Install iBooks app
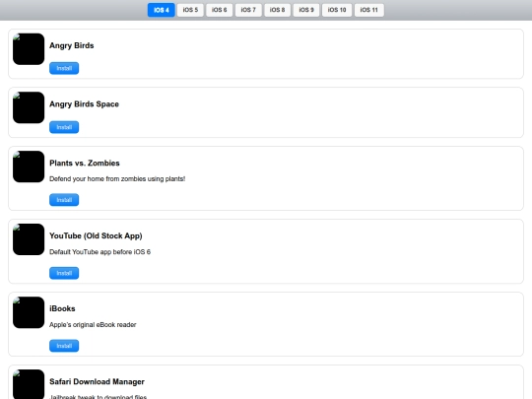This screenshot has height=399, width=532. pos(64,346)
